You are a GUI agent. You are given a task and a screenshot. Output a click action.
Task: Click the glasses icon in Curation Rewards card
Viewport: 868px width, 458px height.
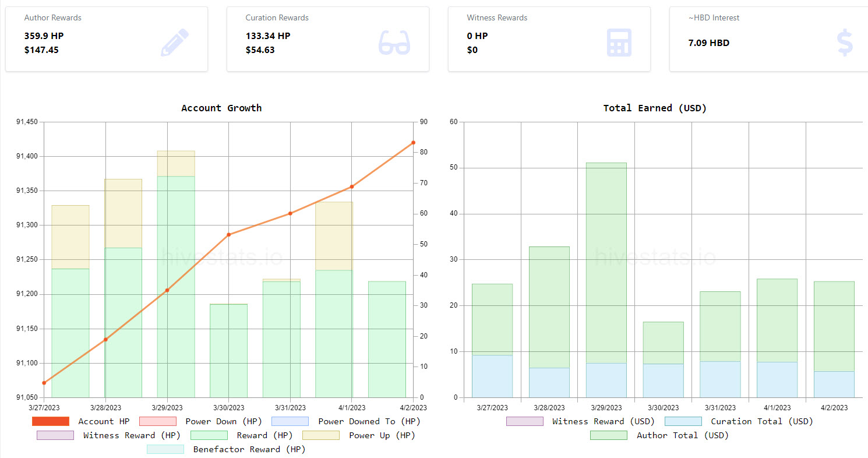point(394,43)
